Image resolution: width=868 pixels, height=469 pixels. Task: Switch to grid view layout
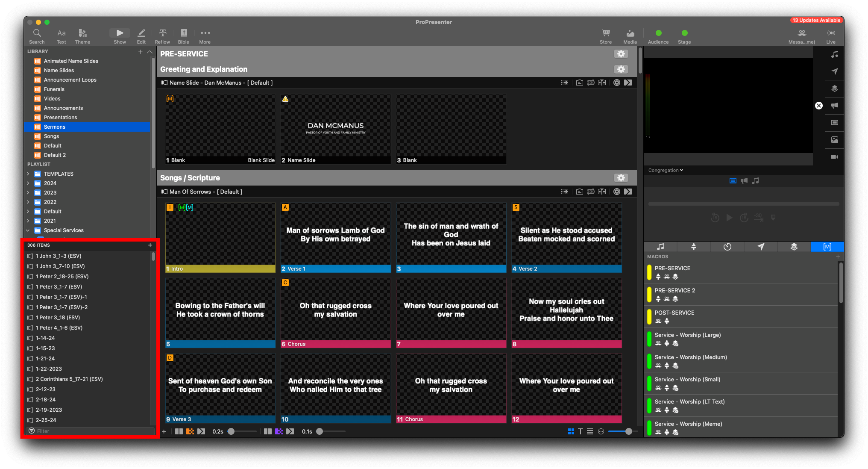(x=571, y=431)
